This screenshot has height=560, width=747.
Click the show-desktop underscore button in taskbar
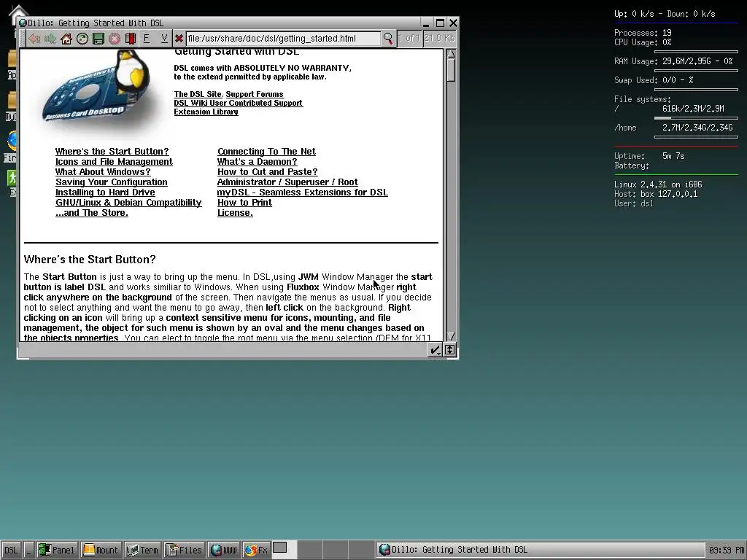[x=28, y=550]
